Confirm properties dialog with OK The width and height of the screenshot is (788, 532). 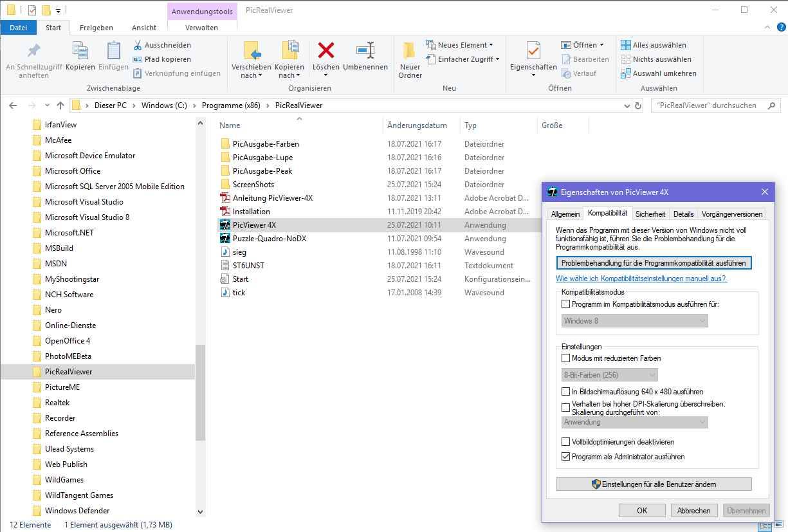point(642,511)
